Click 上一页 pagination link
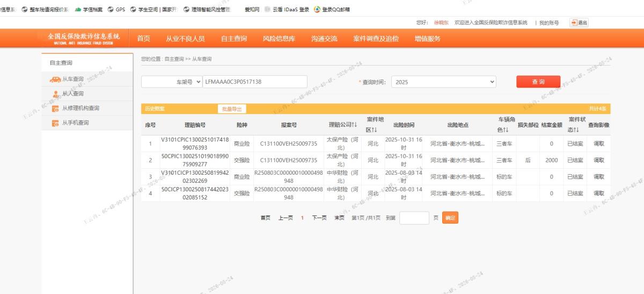Viewport: 644px width, 294px height. (286, 218)
